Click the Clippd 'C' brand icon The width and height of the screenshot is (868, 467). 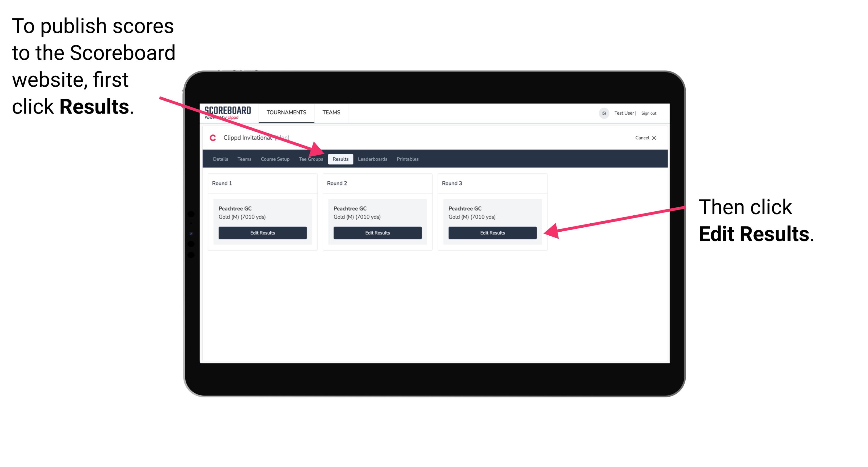coord(213,138)
